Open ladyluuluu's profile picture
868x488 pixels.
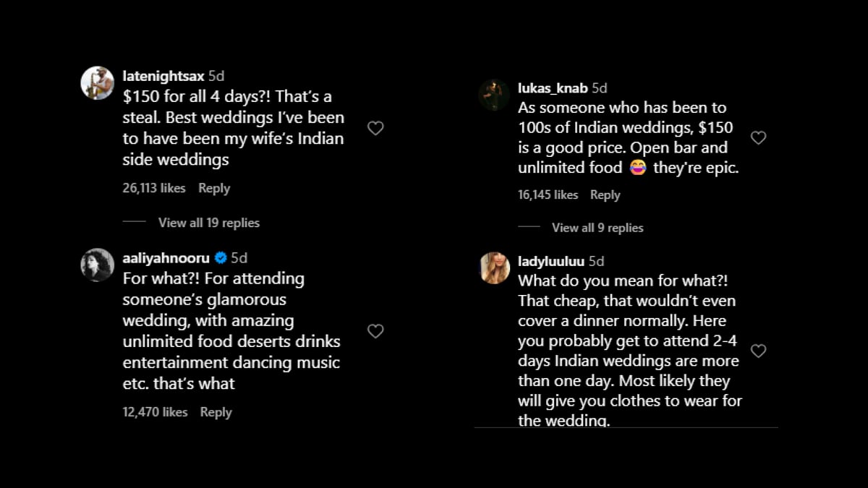(495, 267)
